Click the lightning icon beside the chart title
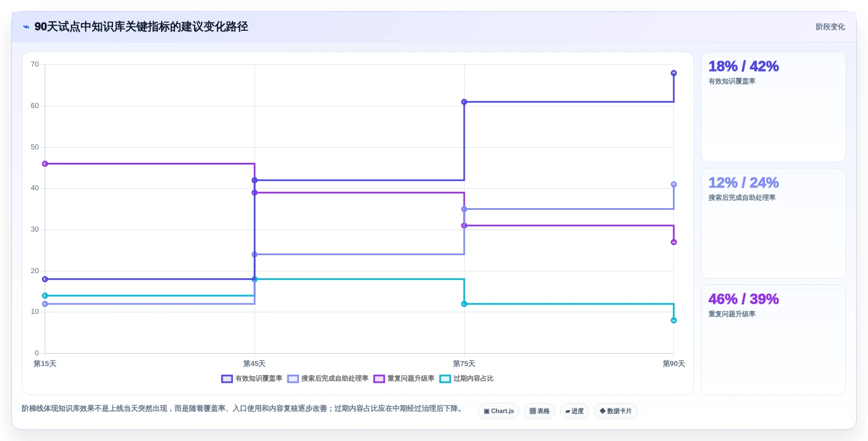This screenshot has width=868, height=441. (x=26, y=27)
